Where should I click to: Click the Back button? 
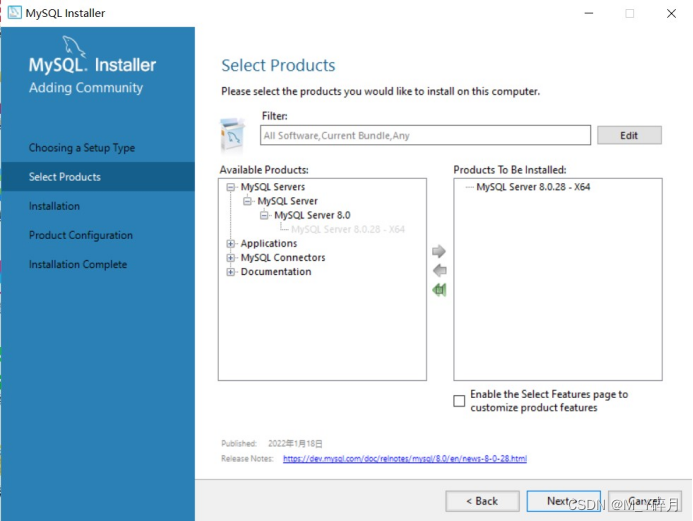[482, 501]
